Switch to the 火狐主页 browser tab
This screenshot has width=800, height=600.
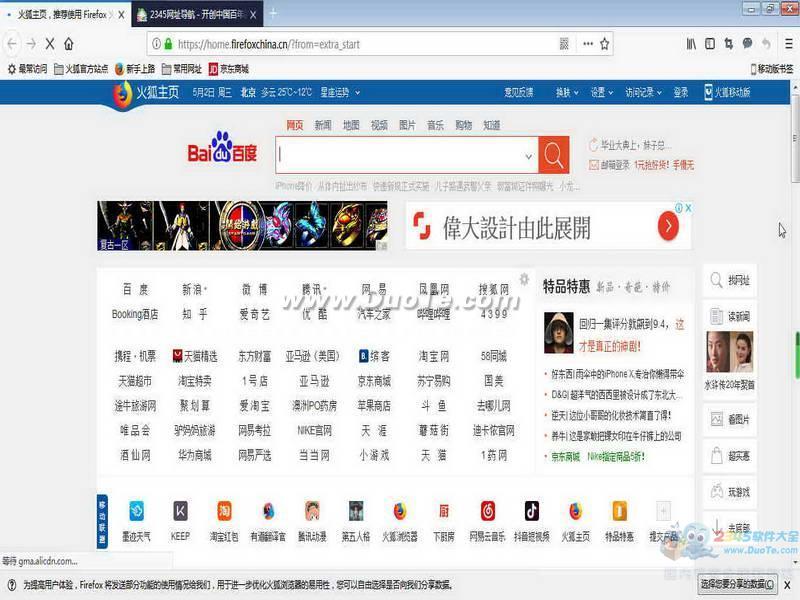65,15
